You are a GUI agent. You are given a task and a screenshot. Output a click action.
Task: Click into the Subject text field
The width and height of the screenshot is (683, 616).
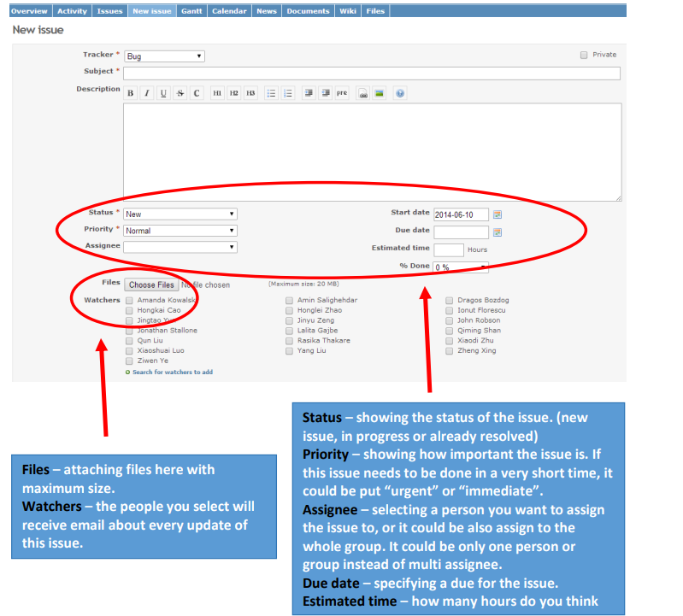point(372,73)
